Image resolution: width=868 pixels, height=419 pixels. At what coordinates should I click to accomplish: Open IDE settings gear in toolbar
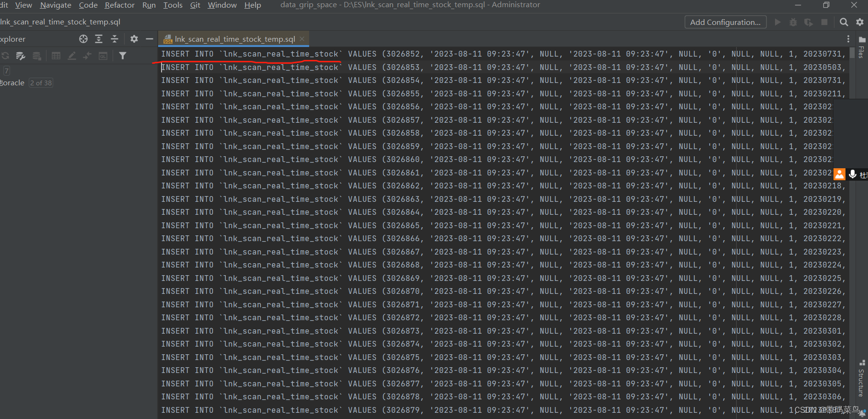click(x=860, y=22)
